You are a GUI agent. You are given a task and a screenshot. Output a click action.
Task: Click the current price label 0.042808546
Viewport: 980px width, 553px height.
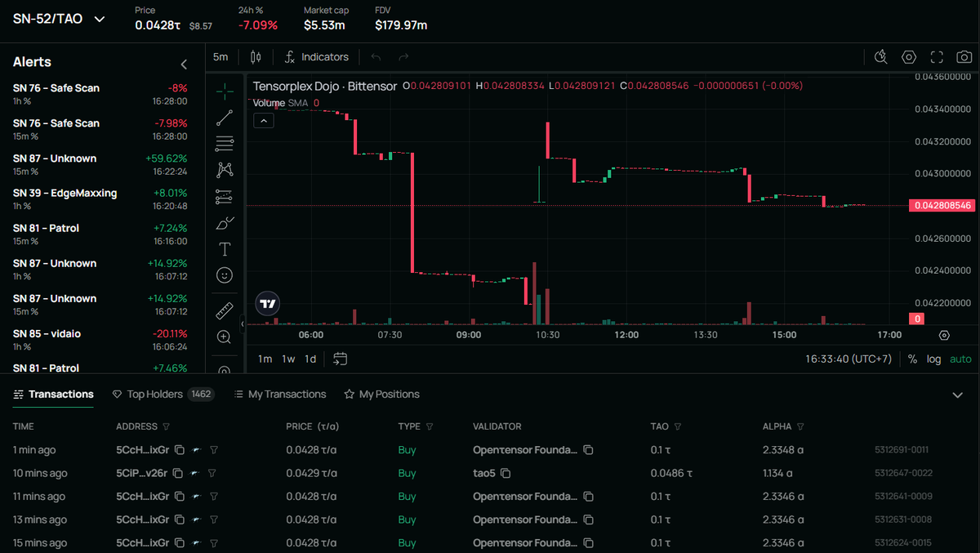(x=942, y=205)
